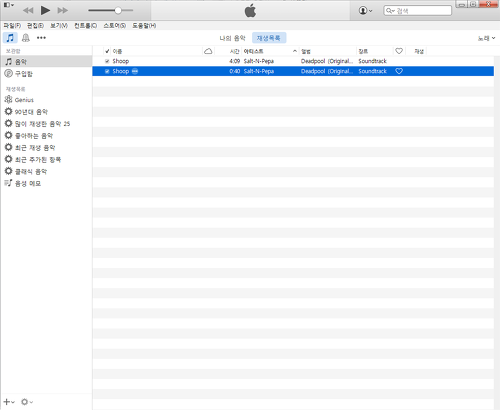Click the purchased circle icon beside 구입함
Screen dimensions: 500x410
8,73
